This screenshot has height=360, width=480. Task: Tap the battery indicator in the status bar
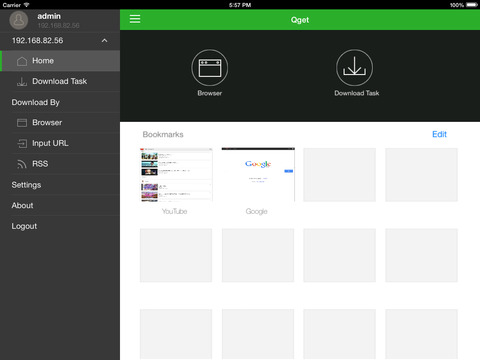(x=472, y=5)
